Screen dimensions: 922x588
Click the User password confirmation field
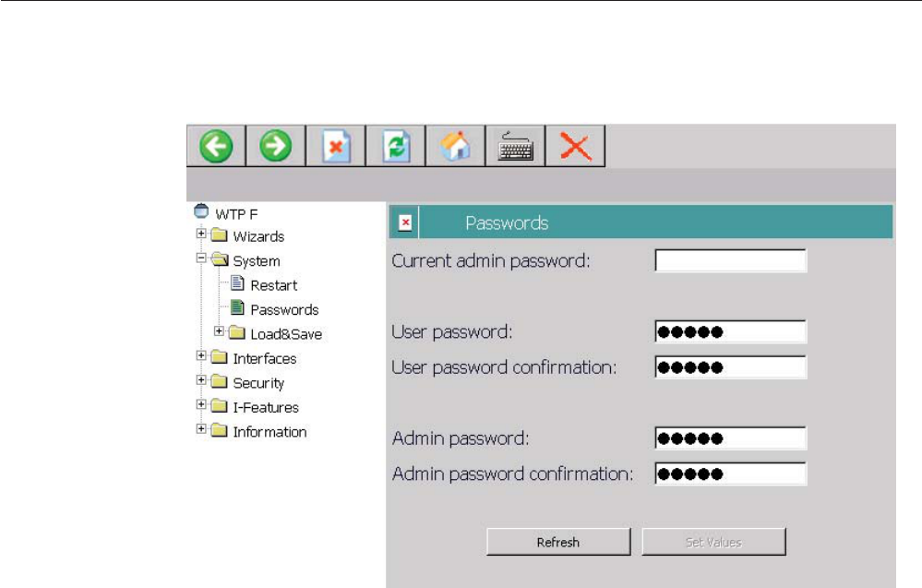click(731, 366)
